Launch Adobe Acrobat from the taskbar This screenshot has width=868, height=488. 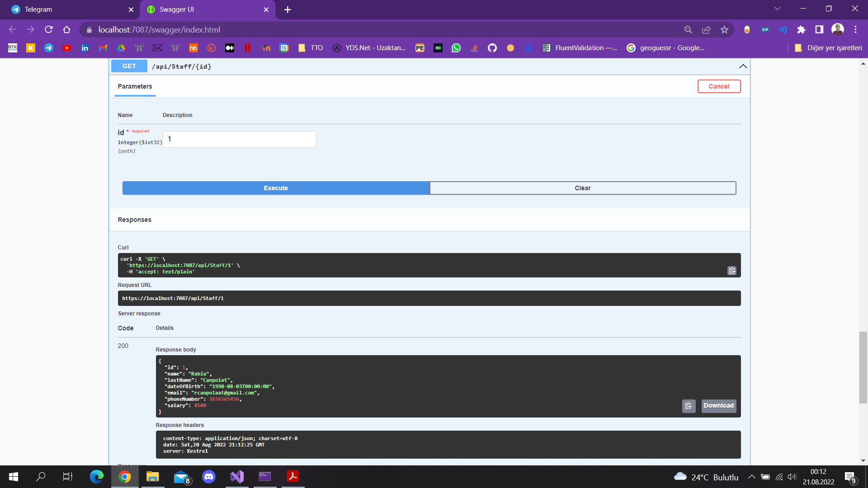tap(293, 477)
